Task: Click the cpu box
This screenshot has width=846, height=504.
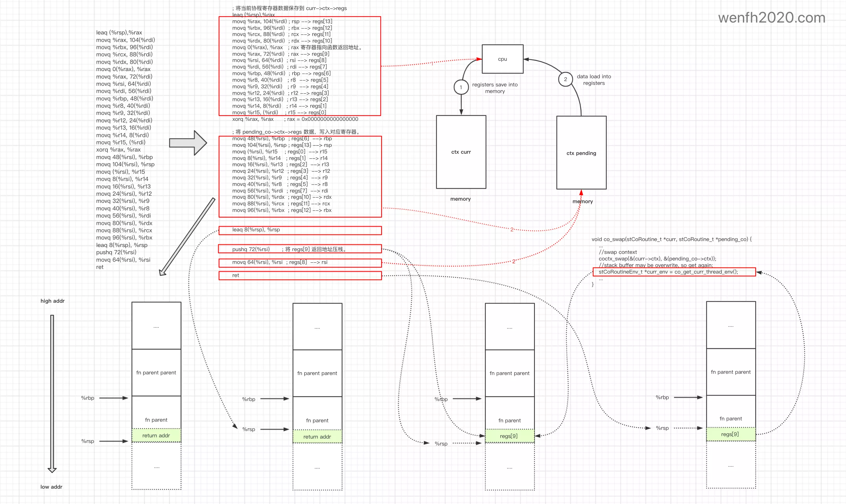Action: click(x=502, y=59)
